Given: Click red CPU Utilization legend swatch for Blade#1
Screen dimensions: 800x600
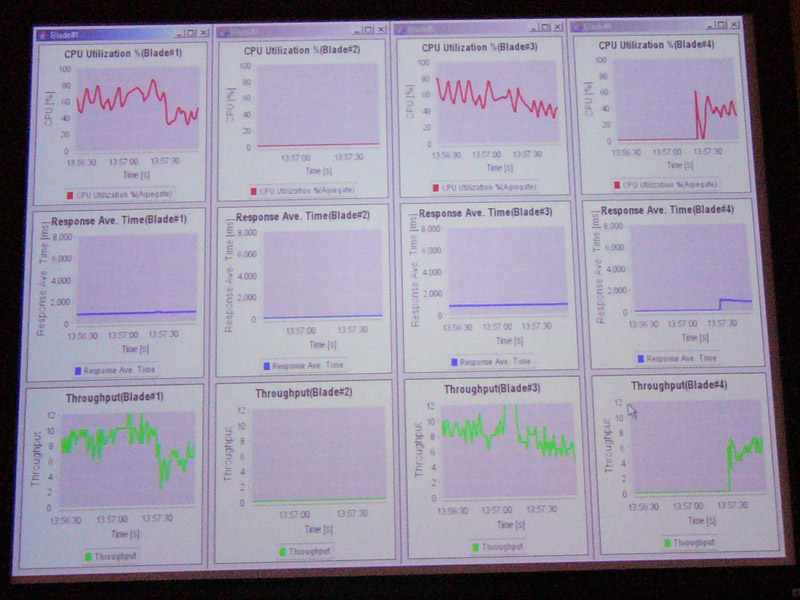Looking at the screenshot, I should pyautogui.click(x=70, y=195).
